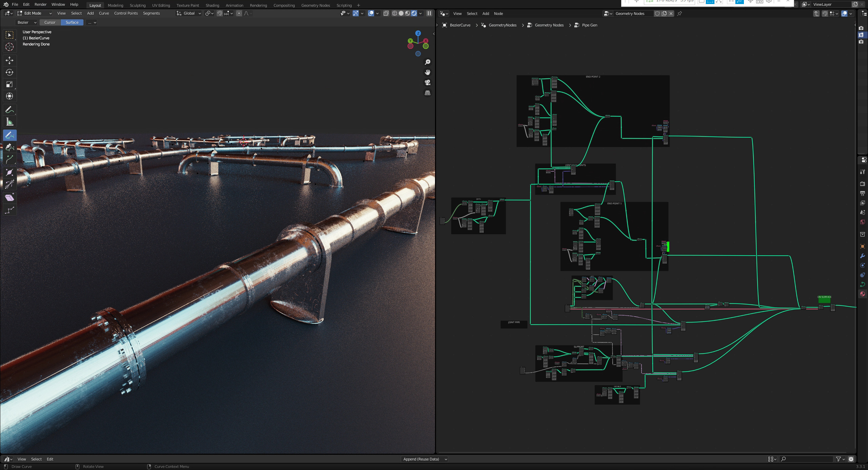The height and width of the screenshot is (470, 868).
Task: Switch to rendered shading mode
Action: pos(414,13)
